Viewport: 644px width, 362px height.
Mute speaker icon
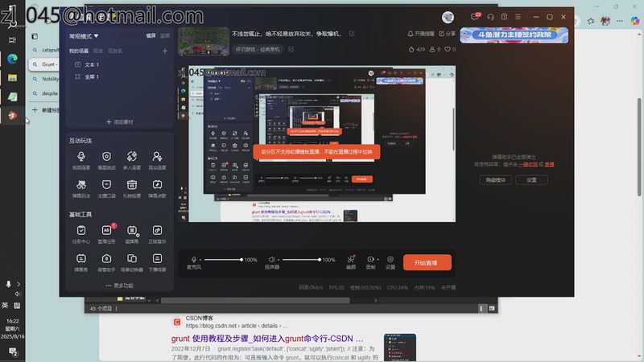click(x=271, y=259)
